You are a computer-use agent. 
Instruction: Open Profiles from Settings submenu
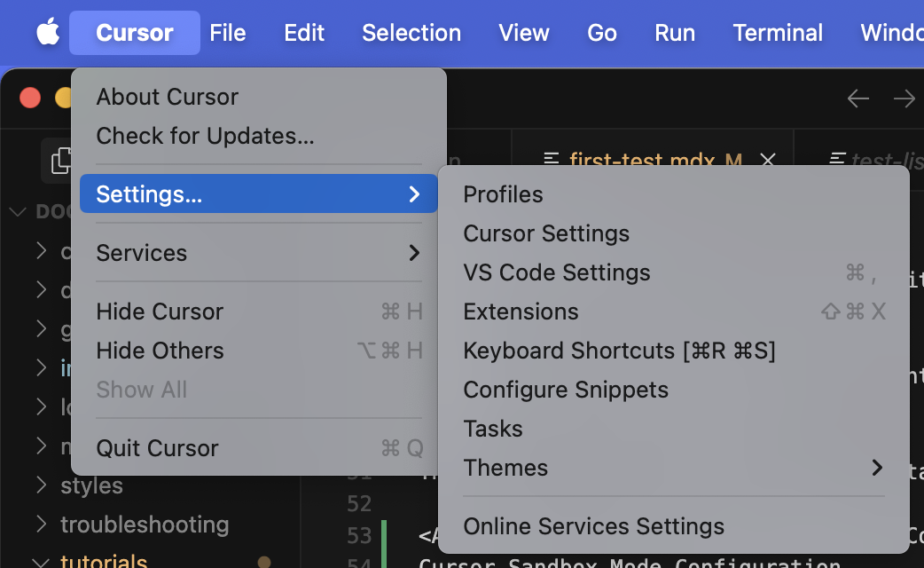[674, 194]
